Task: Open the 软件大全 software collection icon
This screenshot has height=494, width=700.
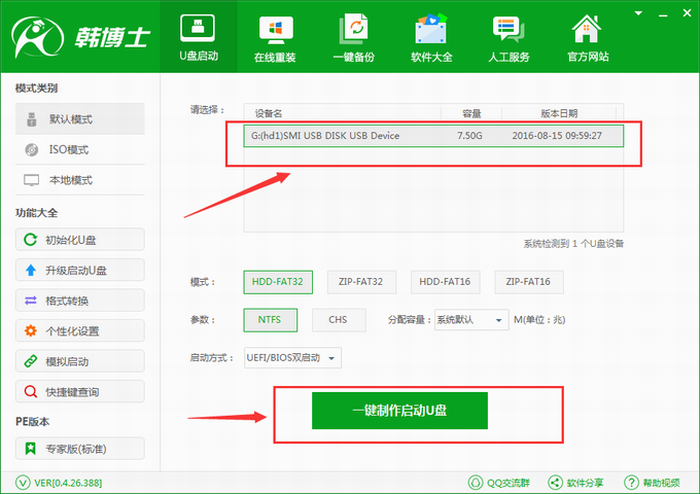Action: 432,37
